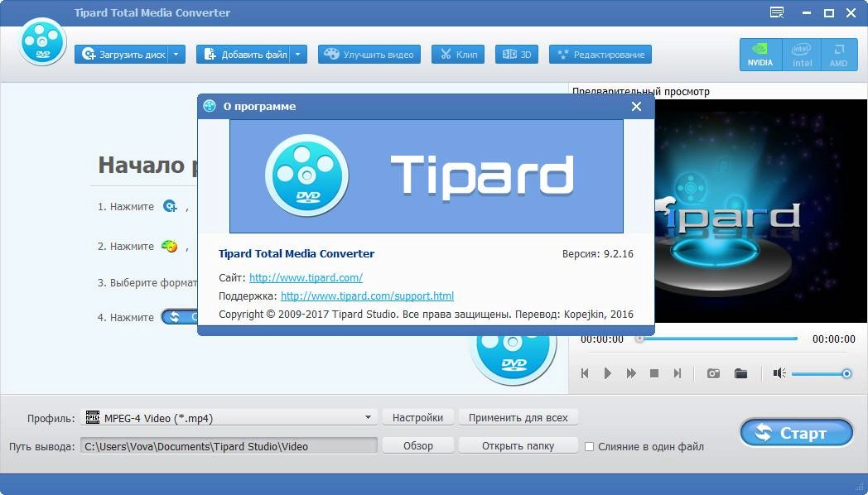
Task: Click the preview seek bar
Action: [x=718, y=339]
